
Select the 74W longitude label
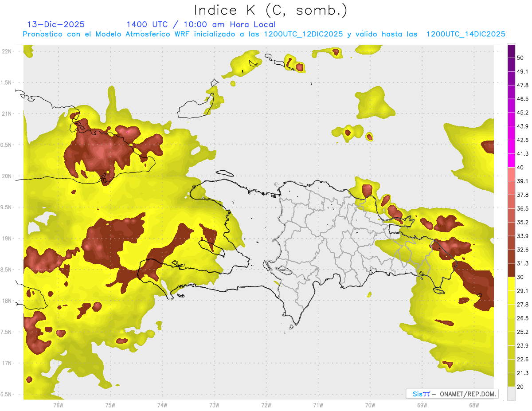(x=162, y=405)
